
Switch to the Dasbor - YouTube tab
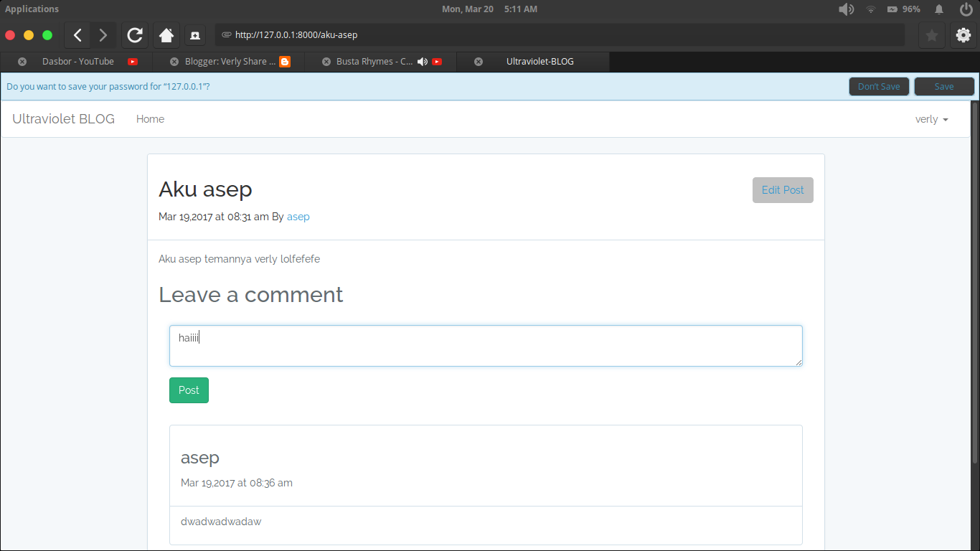tap(77, 62)
